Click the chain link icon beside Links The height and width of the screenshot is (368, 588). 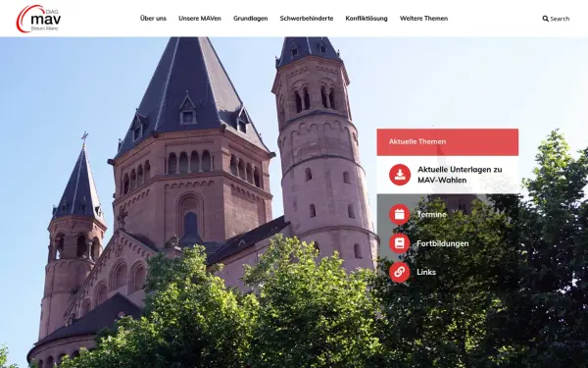coord(400,272)
